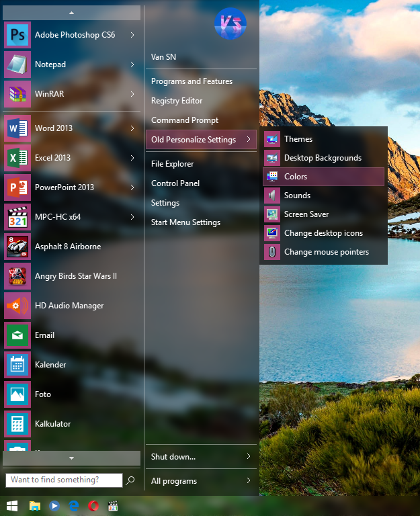Expand Notepad jump list arrow

coord(132,64)
